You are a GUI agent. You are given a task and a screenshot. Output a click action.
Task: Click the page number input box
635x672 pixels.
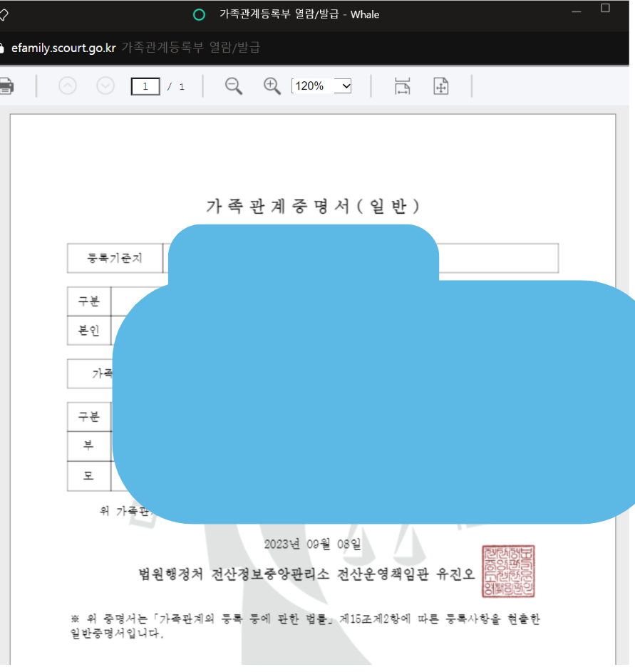145,86
